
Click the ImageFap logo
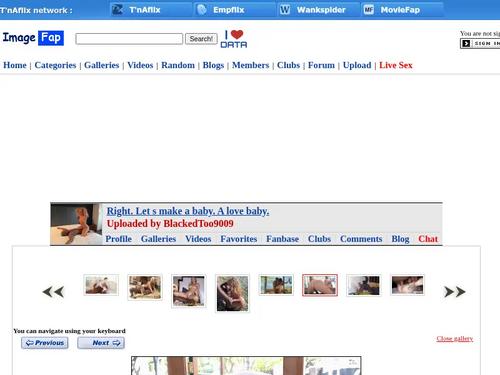33,38
